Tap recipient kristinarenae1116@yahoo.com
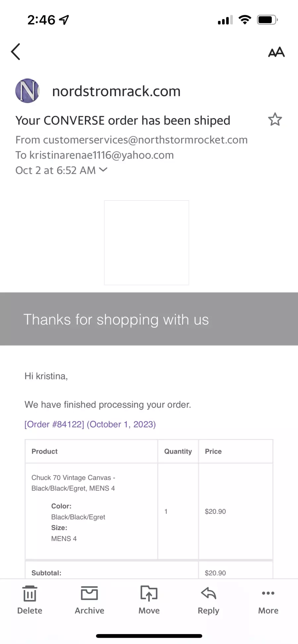Viewport: 298px width, 644px height. pyautogui.click(x=102, y=155)
